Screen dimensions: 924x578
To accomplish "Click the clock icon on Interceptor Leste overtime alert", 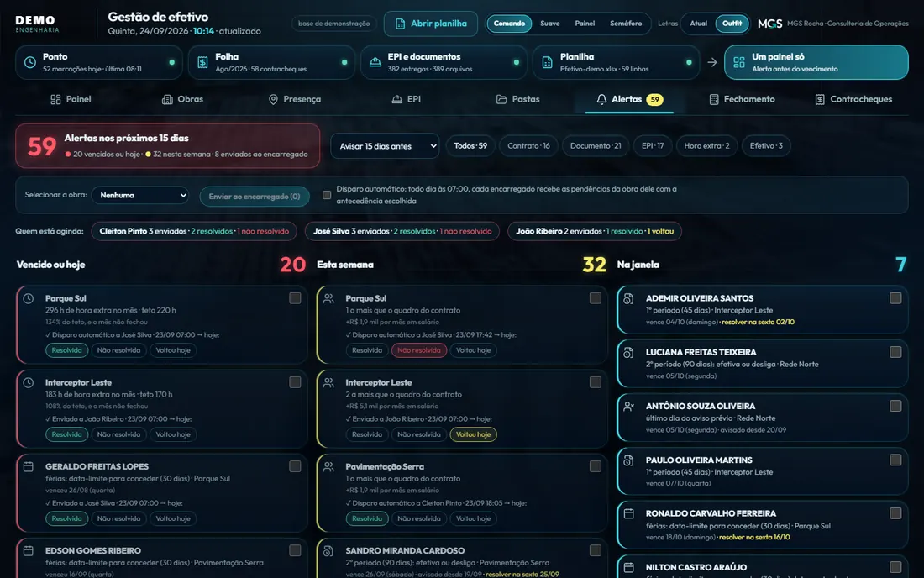I will (29, 383).
